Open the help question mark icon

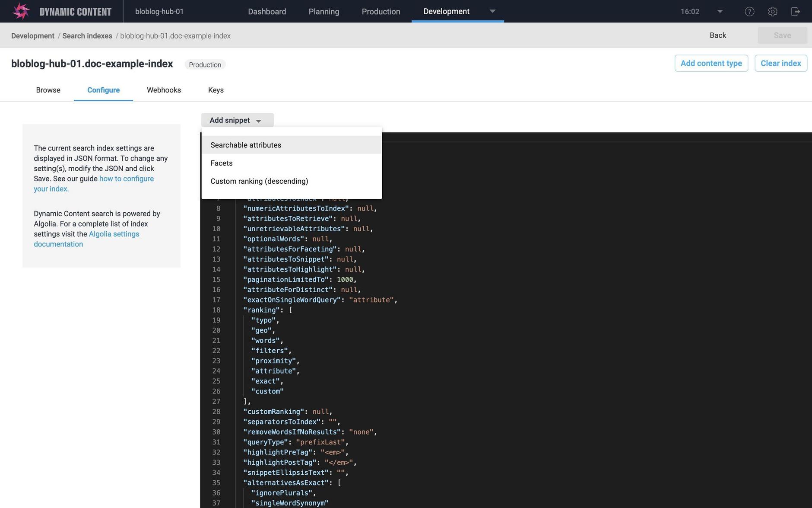point(749,12)
